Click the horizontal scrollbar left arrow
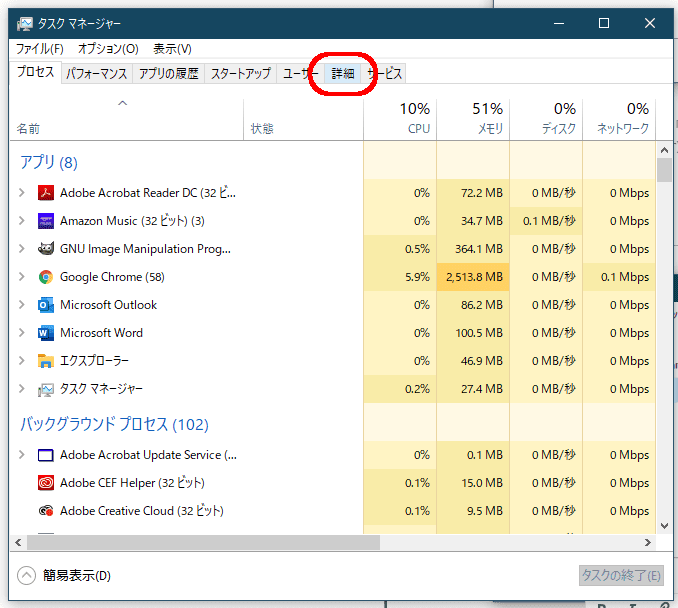The height and width of the screenshot is (608, 678). click(x=18, y=542)
